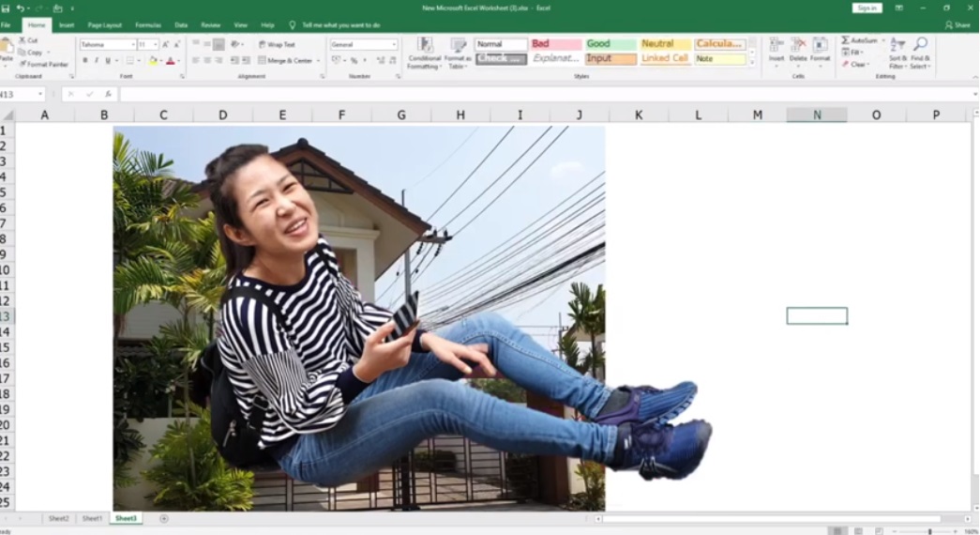This screenshot has height=535, width=980.
Task: Toggle Wrap Text on
Action: (x=277, y=44)
